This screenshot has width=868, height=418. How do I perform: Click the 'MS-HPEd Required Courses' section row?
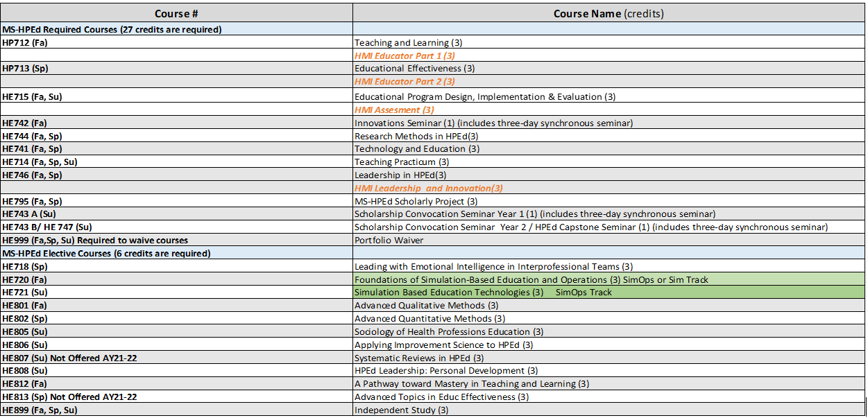111,29
